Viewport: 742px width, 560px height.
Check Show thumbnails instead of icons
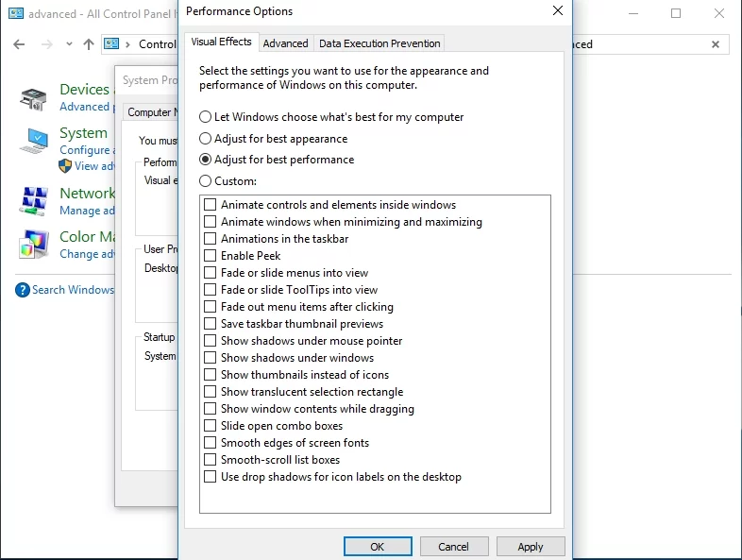pyautogui.click(x=296, y=375)
